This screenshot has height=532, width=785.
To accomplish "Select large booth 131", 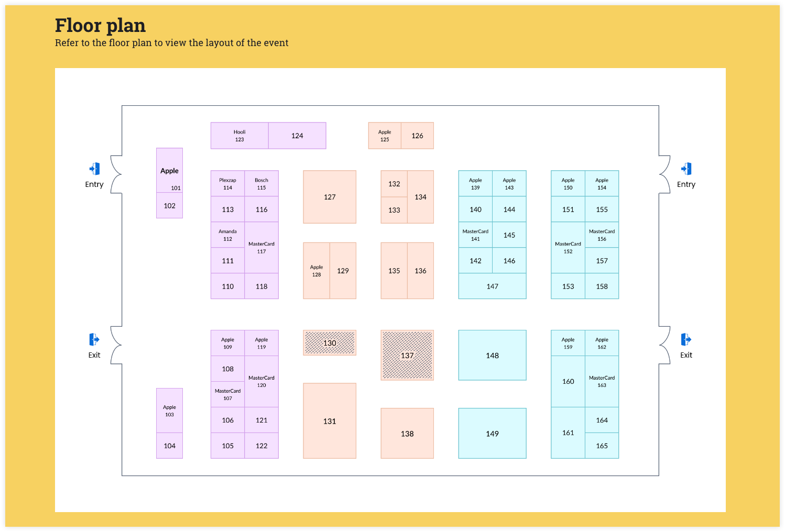I will pyautogui.click(x=330, y=421).
